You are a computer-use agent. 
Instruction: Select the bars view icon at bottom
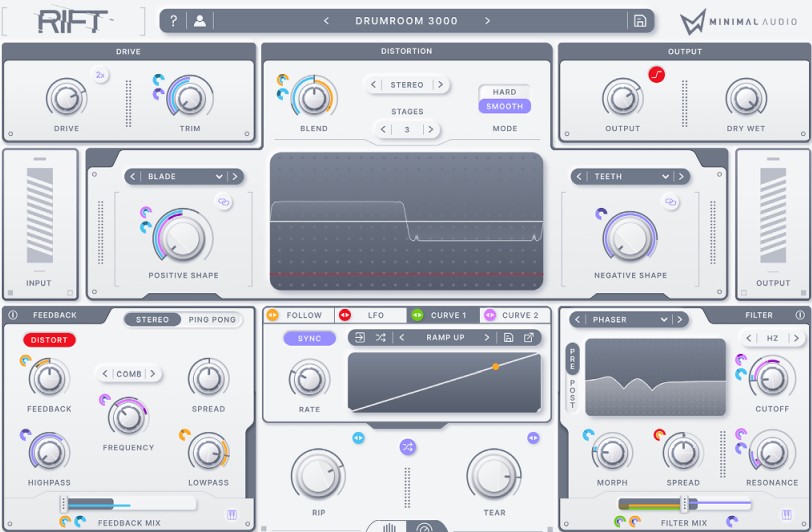click(x=389, y=527)
